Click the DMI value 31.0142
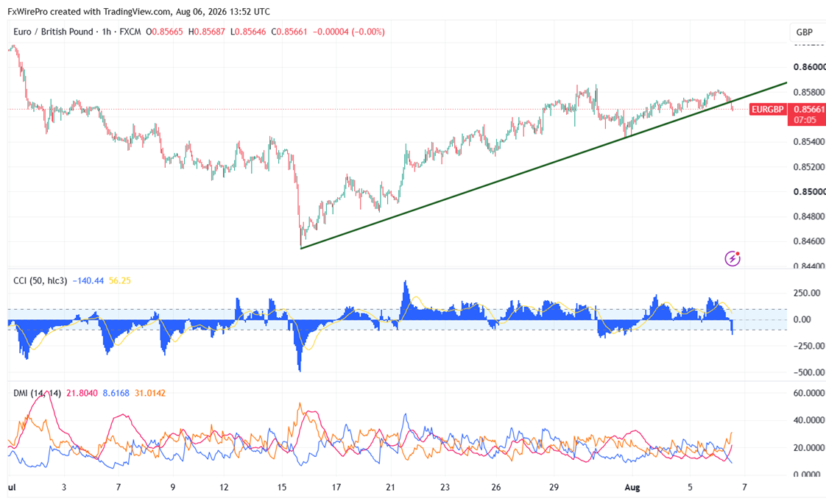The image size is (826, 504). click(x=150, y=393)
